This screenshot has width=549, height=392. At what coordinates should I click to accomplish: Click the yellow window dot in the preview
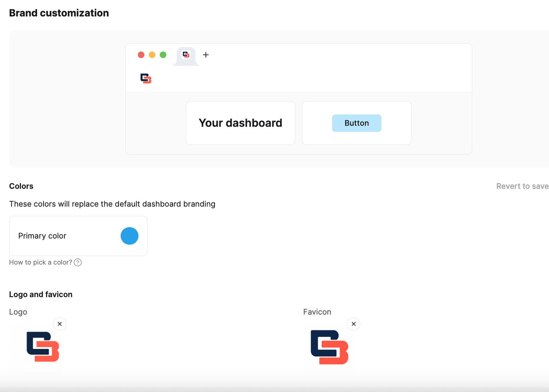click(152, 55)
